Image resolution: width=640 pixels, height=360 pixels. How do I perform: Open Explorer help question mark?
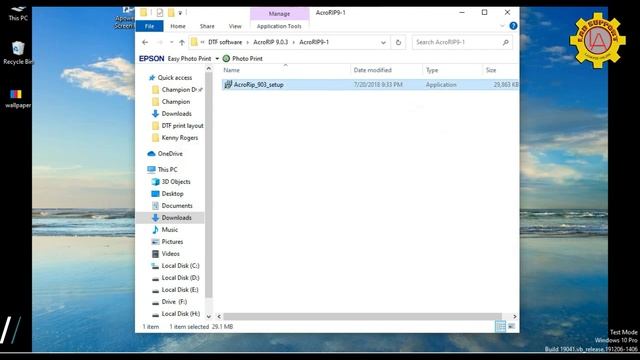pyautogui.click(x=513, y=26)
